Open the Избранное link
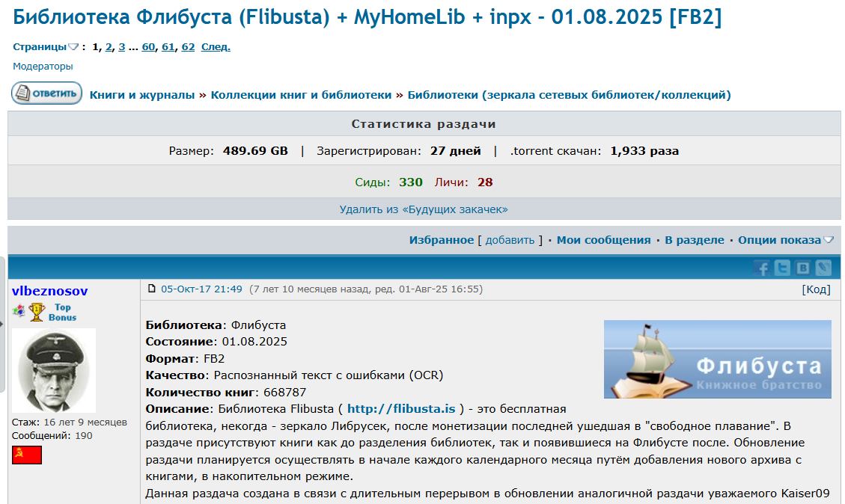Viewport: 845px width, 504px height. pos(442,240)
